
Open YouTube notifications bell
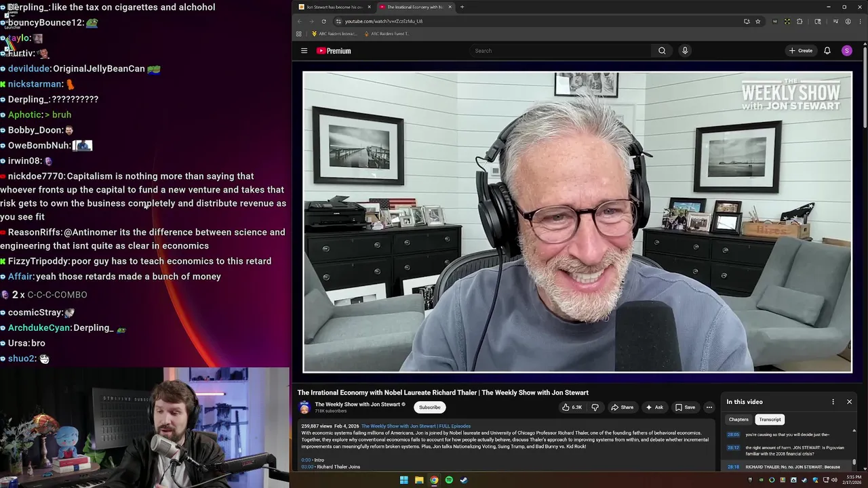click(827, 51)
